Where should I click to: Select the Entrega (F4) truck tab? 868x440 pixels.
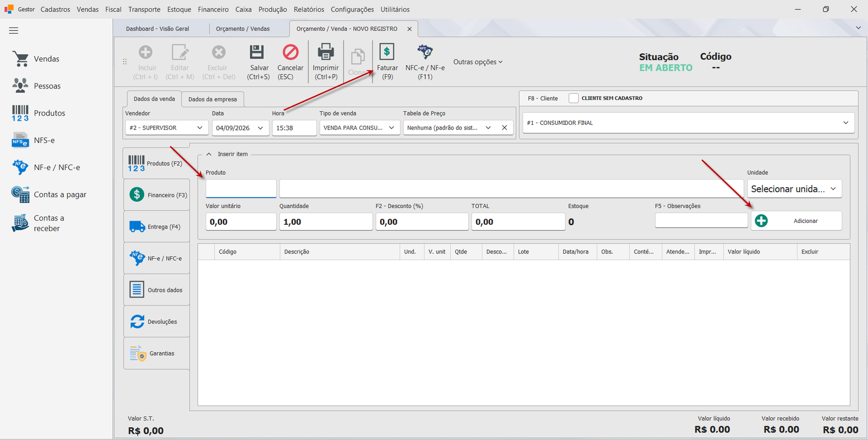tap(157, 227)
